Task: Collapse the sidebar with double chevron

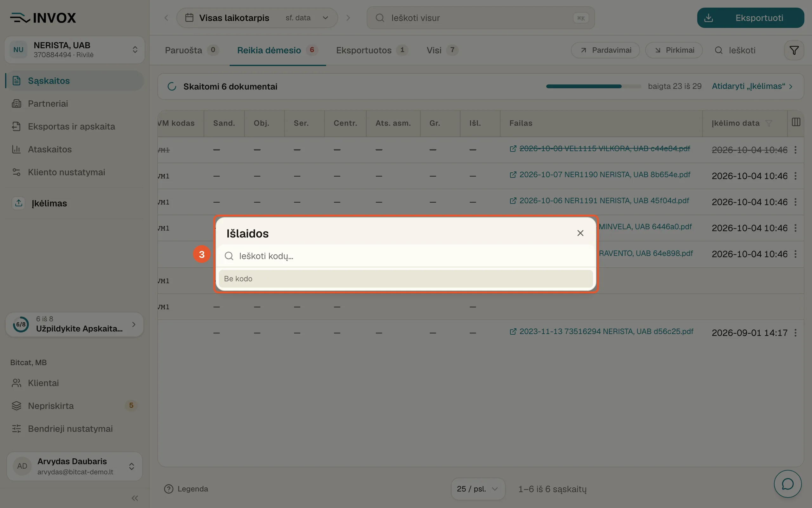Action: point(135,498)
